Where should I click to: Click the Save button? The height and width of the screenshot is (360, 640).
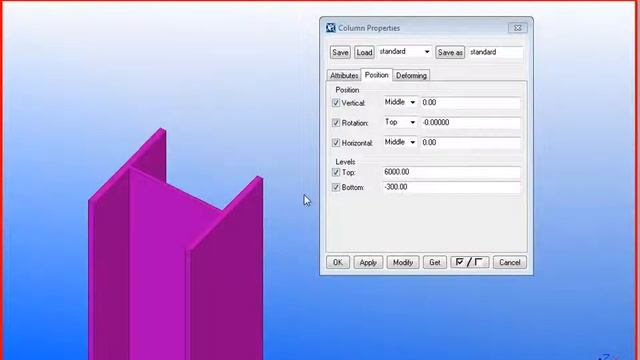pos(340,52)
